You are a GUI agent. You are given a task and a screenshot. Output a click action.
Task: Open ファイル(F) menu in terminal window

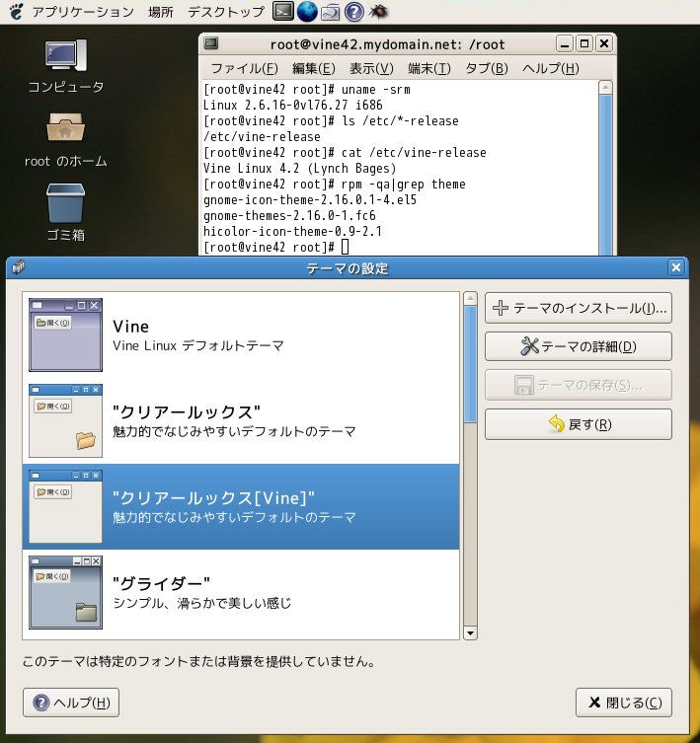tap(244, 69)
